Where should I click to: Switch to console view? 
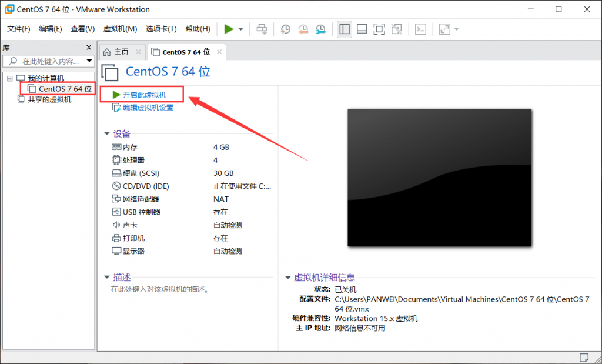[x=421, y=29]
